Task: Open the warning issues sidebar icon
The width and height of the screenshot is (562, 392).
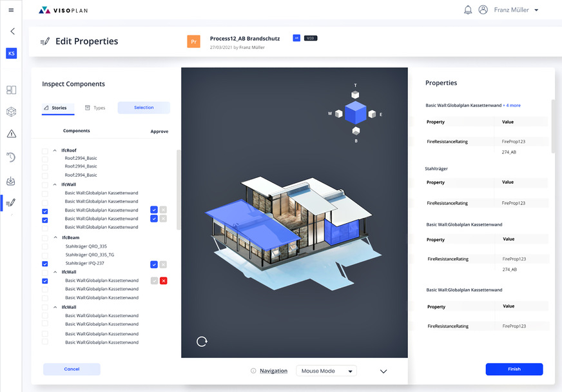Action: 11,134
